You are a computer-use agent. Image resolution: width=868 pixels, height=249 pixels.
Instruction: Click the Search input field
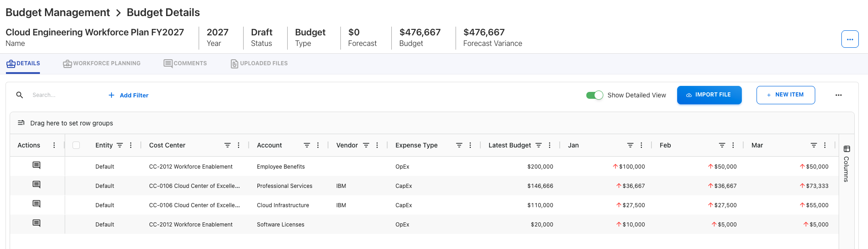[64, 95]
